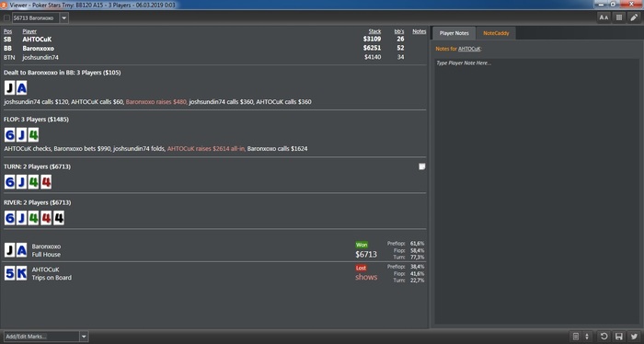This screenshot has height=344, width=644.
Task: Click the 'Dealt to Baronxoxo in BB' heading
Action: [x=62, y=73]
